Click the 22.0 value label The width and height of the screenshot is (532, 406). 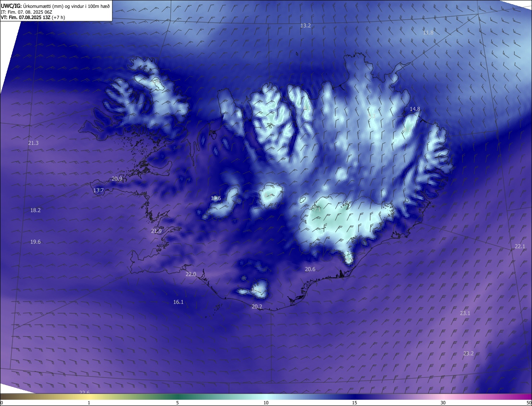191,274
